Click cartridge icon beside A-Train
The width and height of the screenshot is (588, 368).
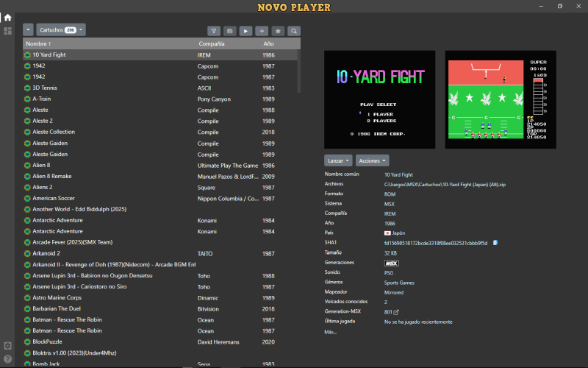tap(27, 99)
